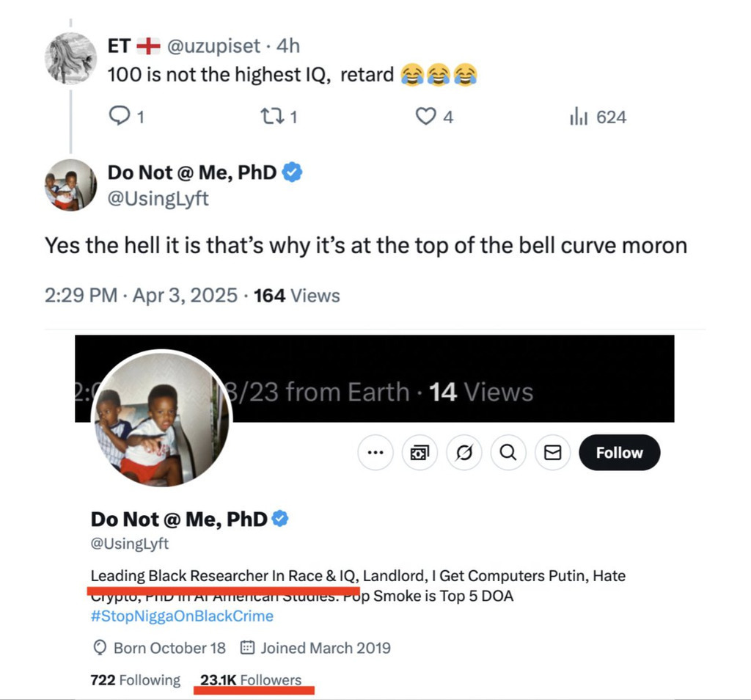Click the icon right of the three-dot button
This screenshot has height=700, width=751.
(x=420, y=453)
